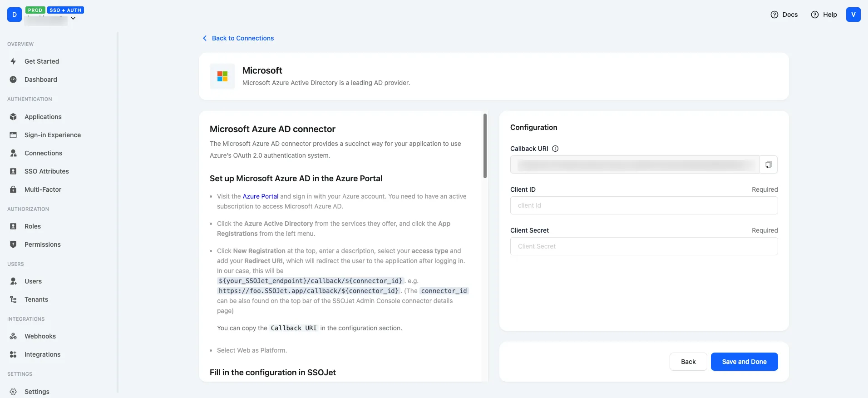Focus the Client Secret input field
This screenshot has width=868, height=398.
(x=644, y=246)
